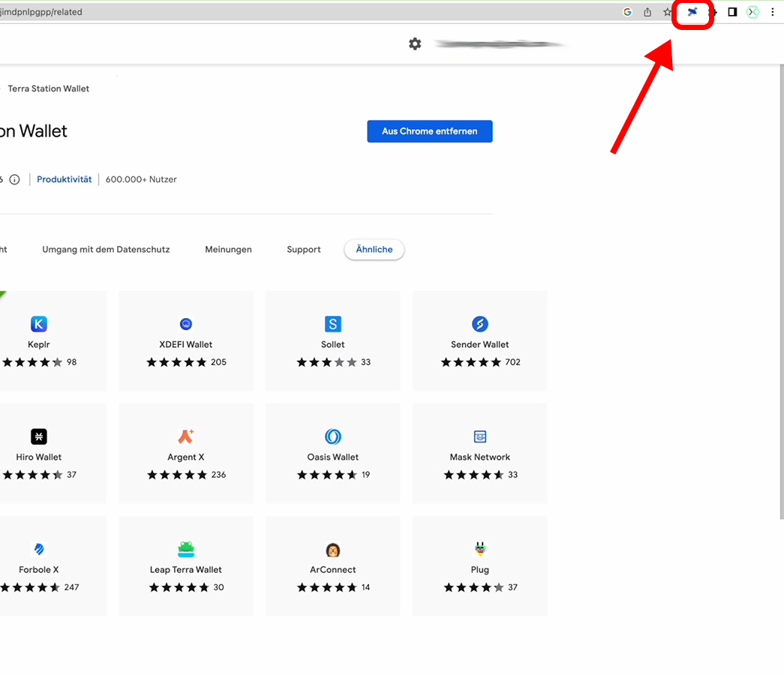Click the Oasis Wallet star rating
This screenshot has height=675, width=784.
(x=327, y=475)
